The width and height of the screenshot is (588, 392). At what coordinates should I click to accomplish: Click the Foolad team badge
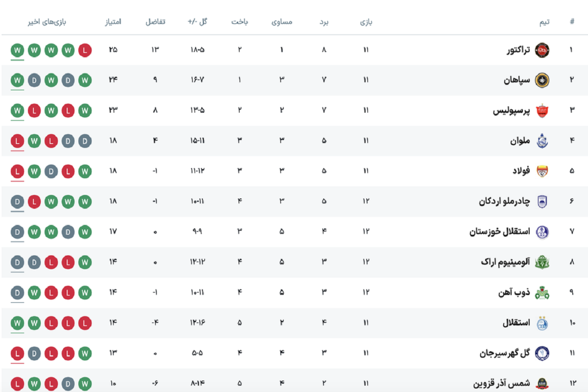click(542, 171)
